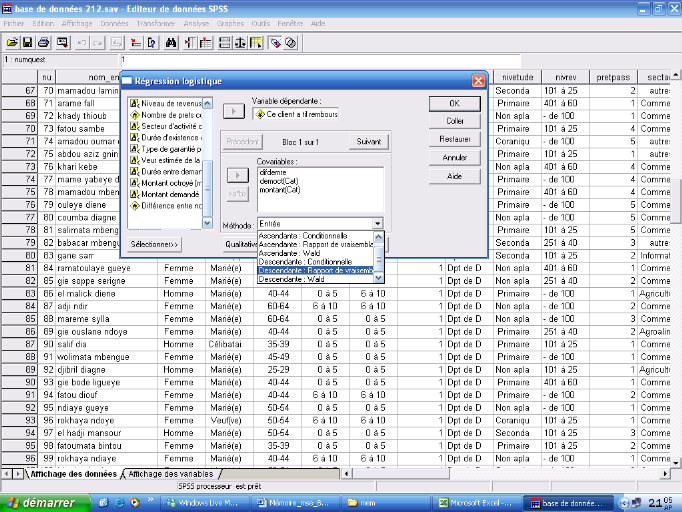Click the binoculars Find icon
Screen dimensions: 682x512
(x=172, y=43)
